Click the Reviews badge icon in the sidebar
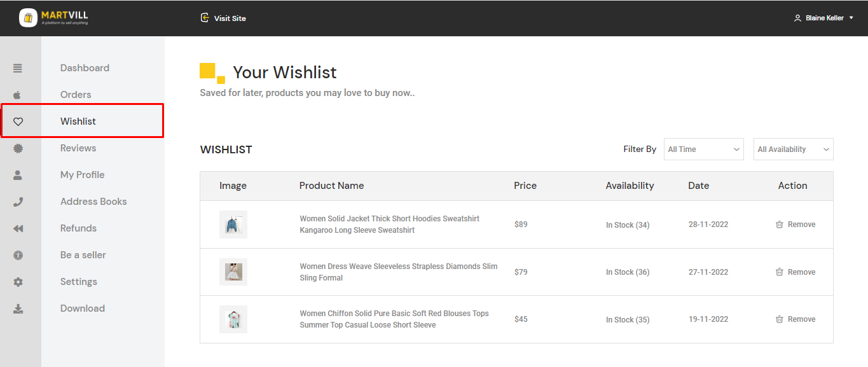This screenshot has width=868, height=367. point(18,148)
